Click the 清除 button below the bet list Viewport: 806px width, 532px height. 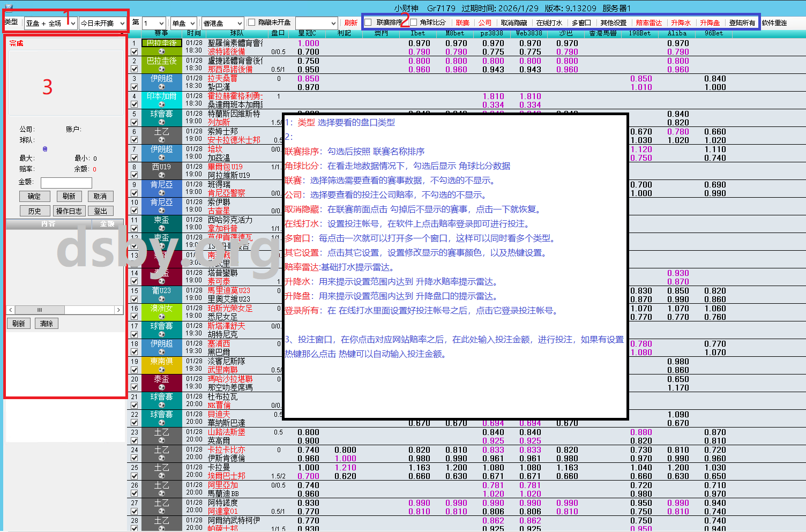pyautogui.click(x=47, y=324)
